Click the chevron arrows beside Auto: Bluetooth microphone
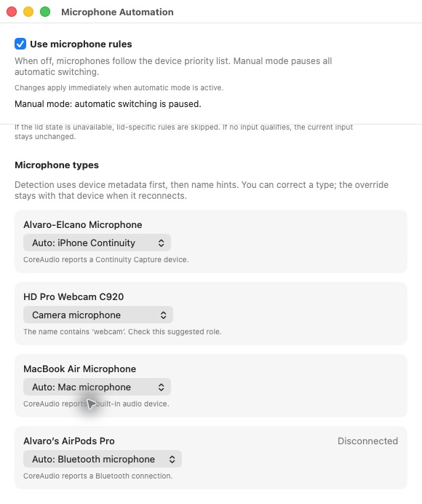This screenshot has width=422, height=504. tap(172, 460)
